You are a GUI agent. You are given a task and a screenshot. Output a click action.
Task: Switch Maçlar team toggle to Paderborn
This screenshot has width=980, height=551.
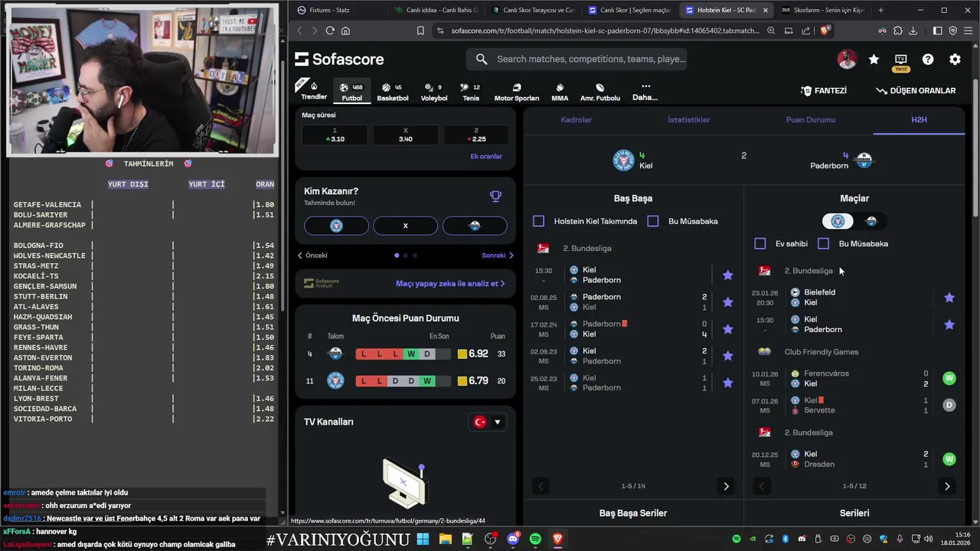[871, 221]
